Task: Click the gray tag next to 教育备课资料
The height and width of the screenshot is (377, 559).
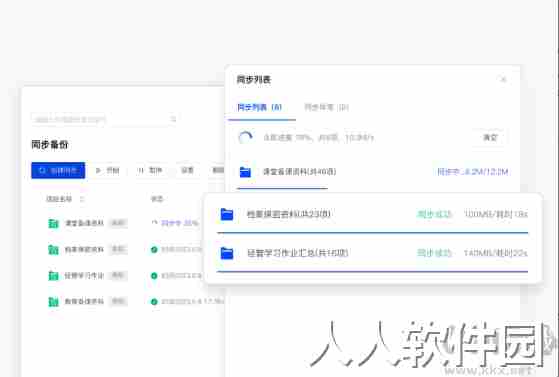Action: tap(118, 301)
